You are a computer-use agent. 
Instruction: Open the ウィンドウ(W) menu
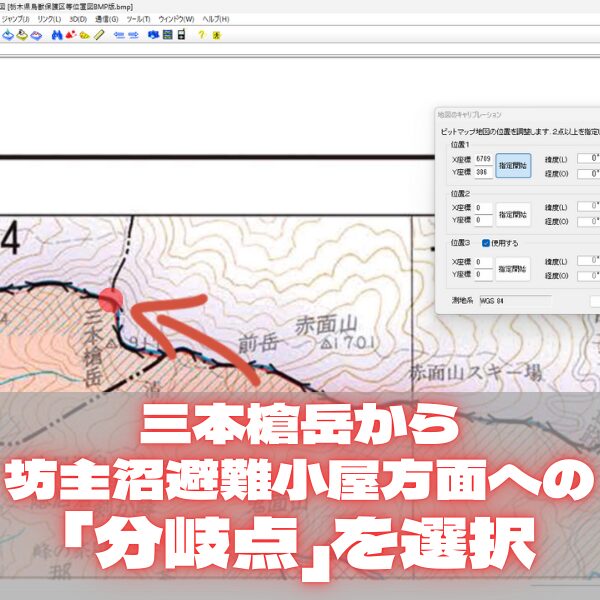(176, 19)
